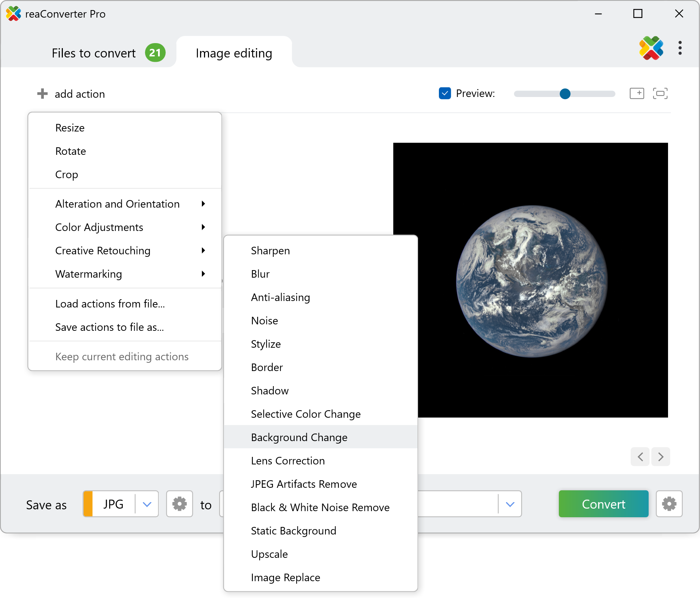Viewport: 700px width, 602px height.
Task: Click the preview zoom slider handle
Action: pyautogui.click(x=565, y=94)
